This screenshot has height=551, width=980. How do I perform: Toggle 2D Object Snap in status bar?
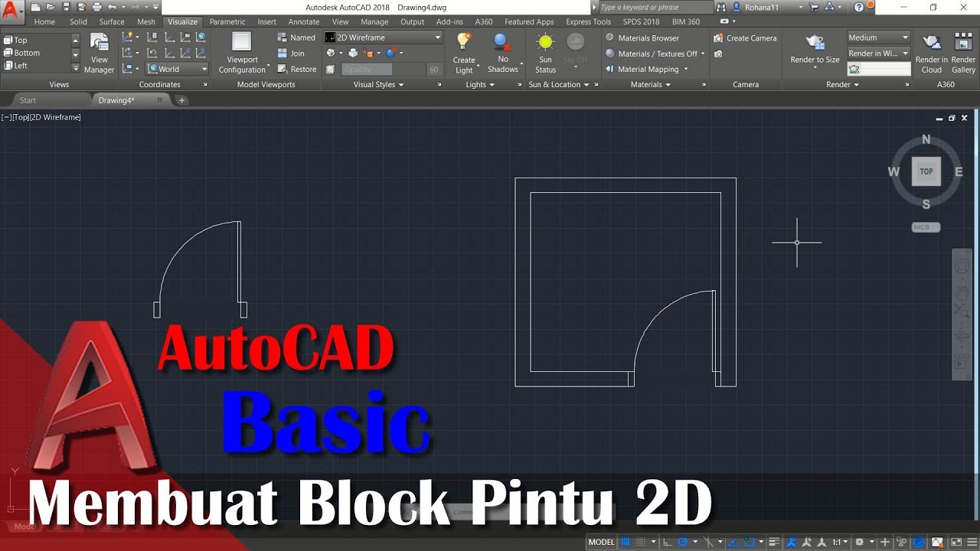coord(750,542)
